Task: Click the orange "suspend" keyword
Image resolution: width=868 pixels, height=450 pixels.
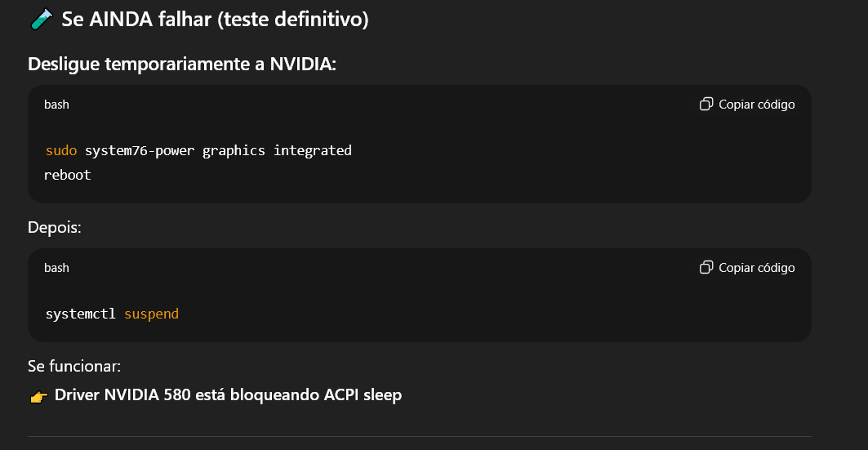Action: click(151, 314)
